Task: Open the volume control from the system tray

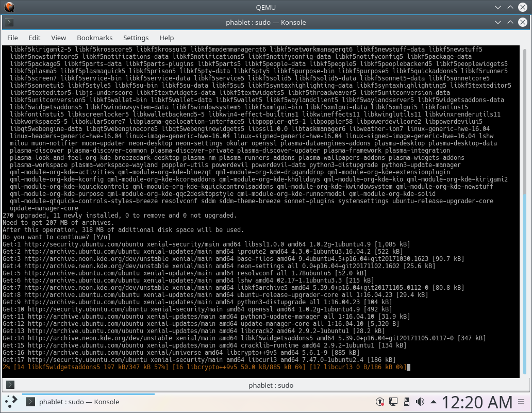Action: [420, 401]
